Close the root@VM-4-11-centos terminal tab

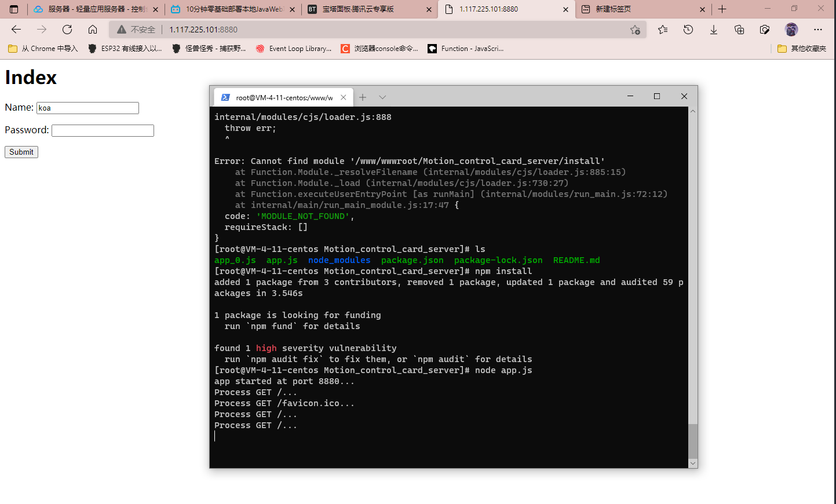tap(344, 97)
